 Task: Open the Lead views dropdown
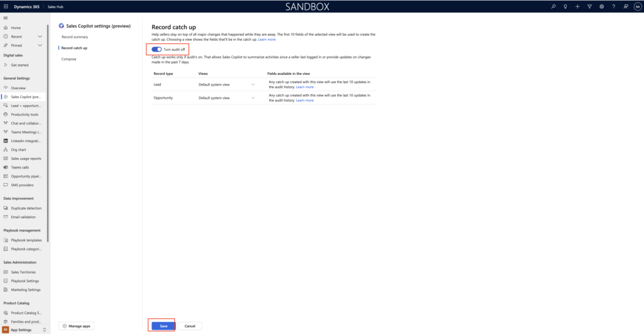tap(226, 85)
